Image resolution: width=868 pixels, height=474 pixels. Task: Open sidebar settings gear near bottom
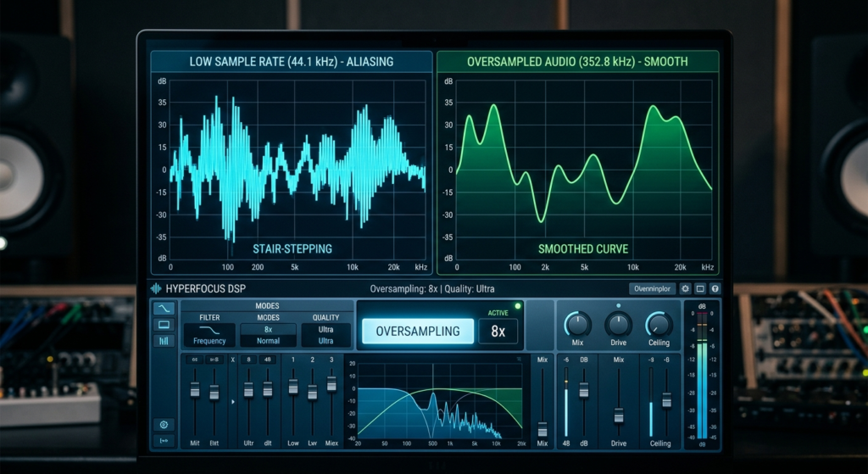[x=164, y=425]
